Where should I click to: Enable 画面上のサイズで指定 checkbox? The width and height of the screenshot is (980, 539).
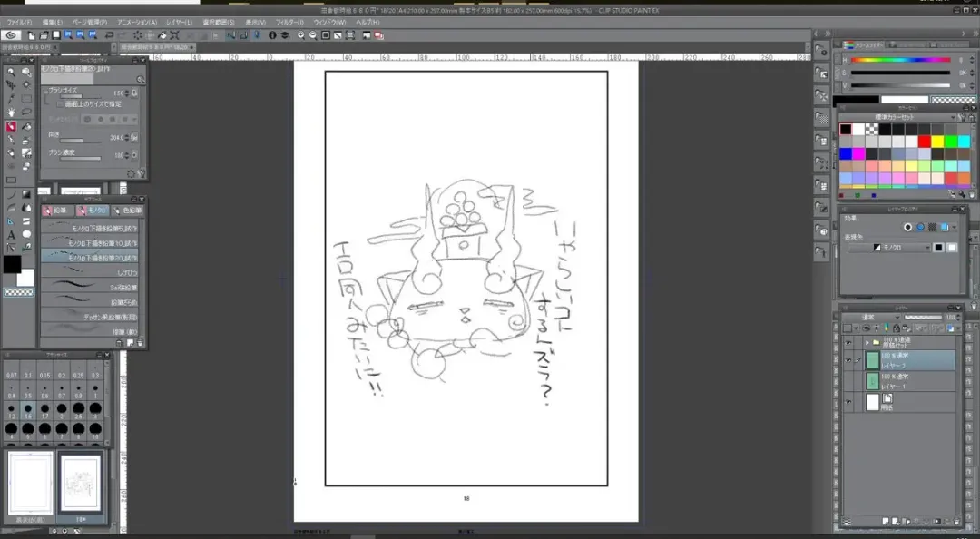pyautogui.click(x=60, y=103)
